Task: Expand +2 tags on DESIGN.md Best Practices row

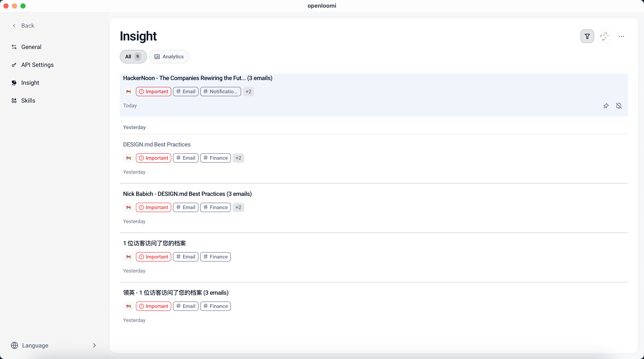Action: coord(238,158)
